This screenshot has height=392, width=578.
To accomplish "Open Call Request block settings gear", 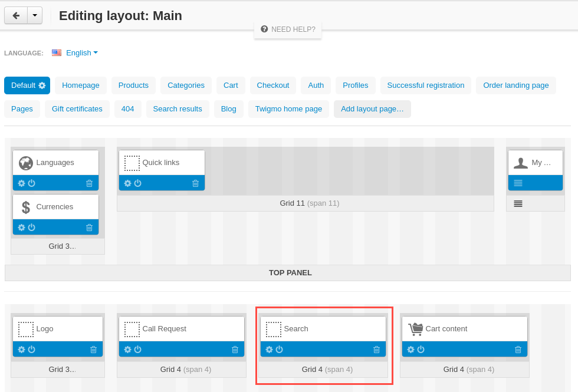I will point(127,349).
